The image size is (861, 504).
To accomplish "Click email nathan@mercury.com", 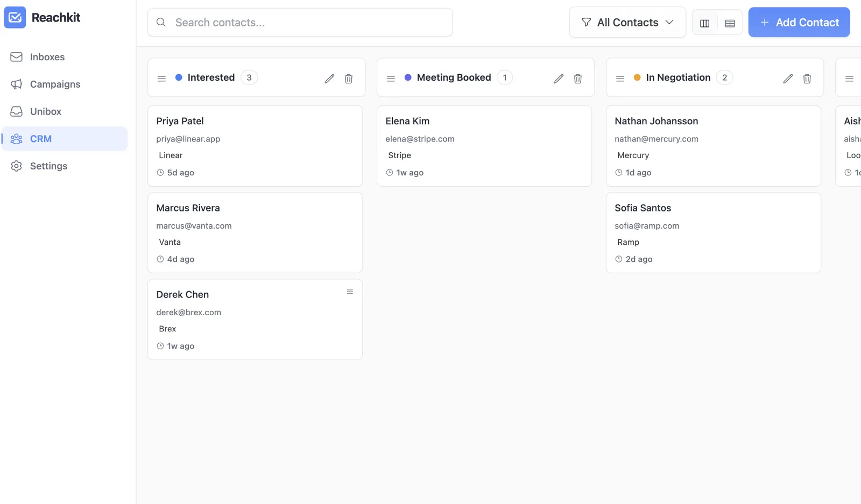I will 657,139.
